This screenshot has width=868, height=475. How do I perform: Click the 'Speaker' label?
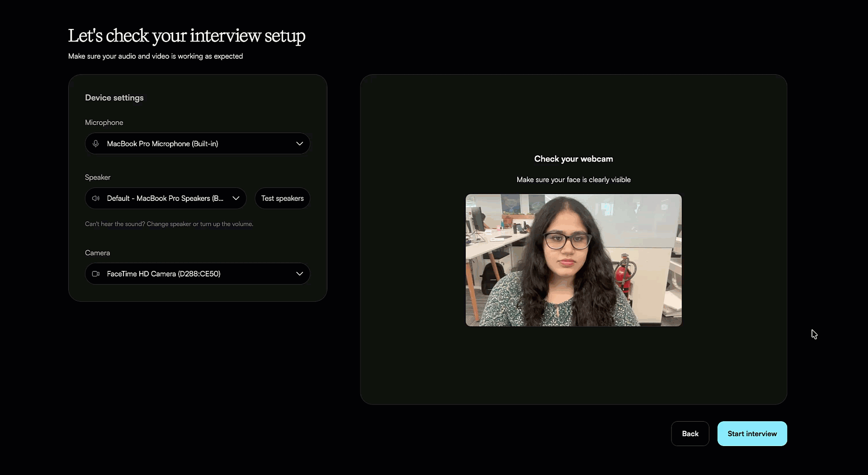(98, 177)
